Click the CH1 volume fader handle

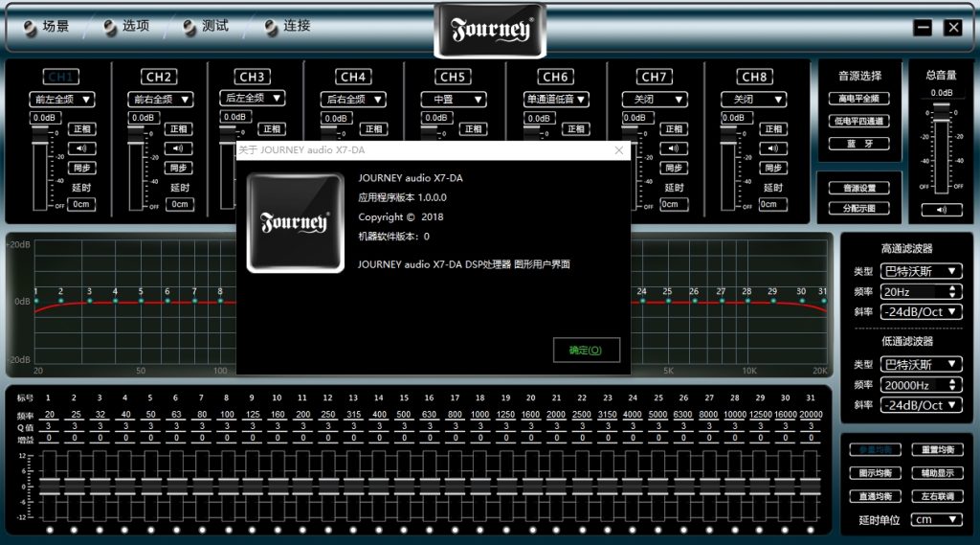click(40, 133)
